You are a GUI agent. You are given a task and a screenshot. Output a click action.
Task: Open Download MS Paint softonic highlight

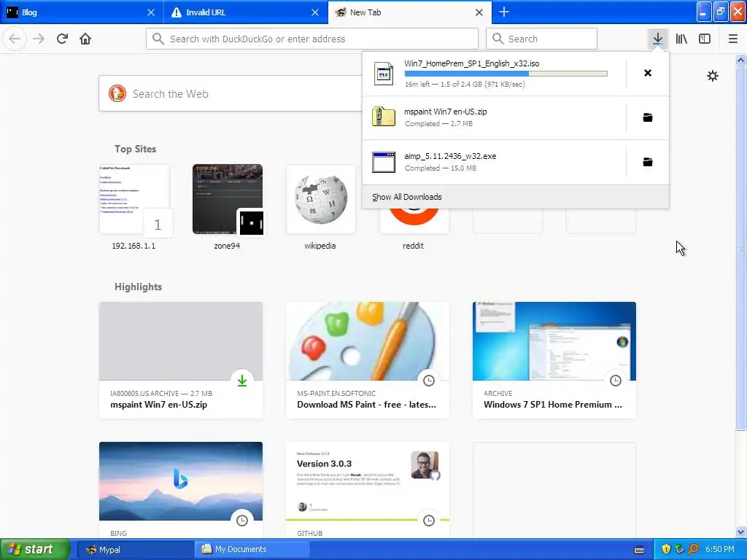(368, 360)
